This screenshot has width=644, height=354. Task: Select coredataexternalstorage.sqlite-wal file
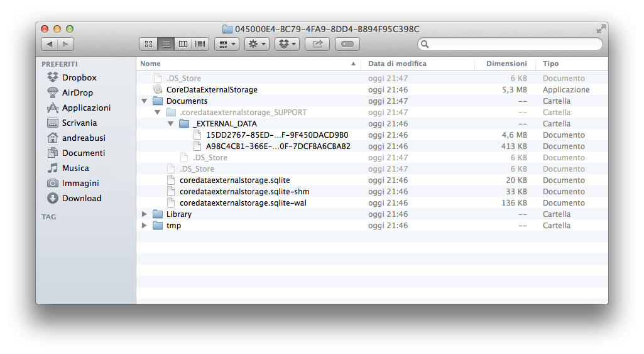click(x=243, y=202)
